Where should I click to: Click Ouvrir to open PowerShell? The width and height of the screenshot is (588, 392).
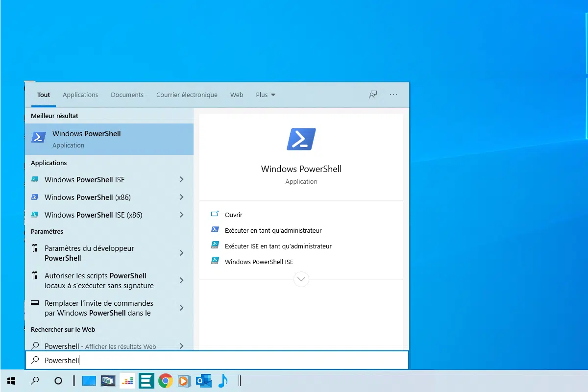[234, 215]
